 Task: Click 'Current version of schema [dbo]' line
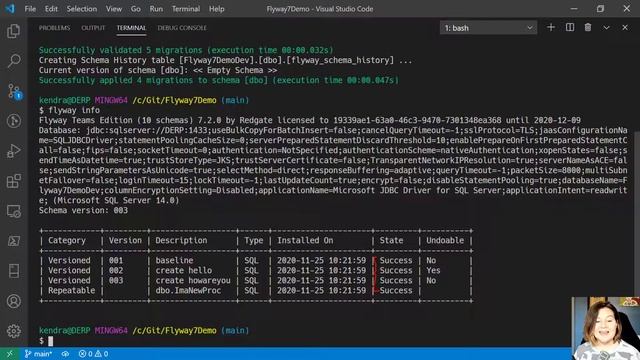pyautogui.click(x=158, y=70)
